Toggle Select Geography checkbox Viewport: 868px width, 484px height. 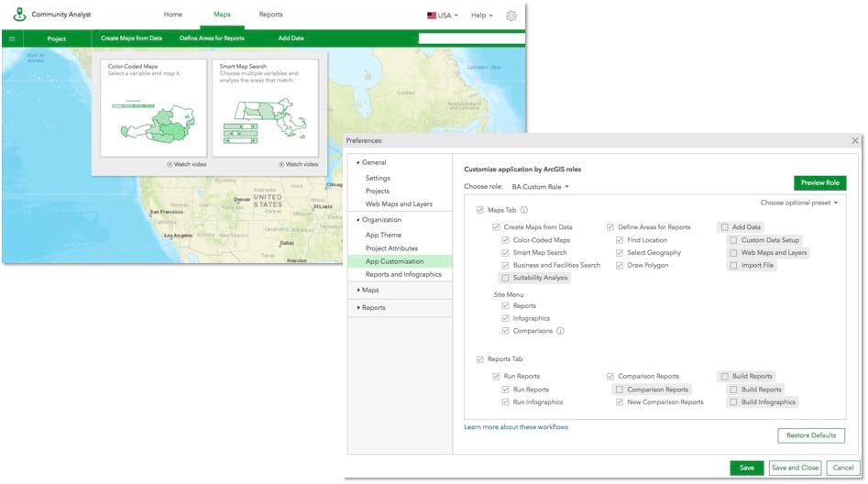(x=620, y=252)
